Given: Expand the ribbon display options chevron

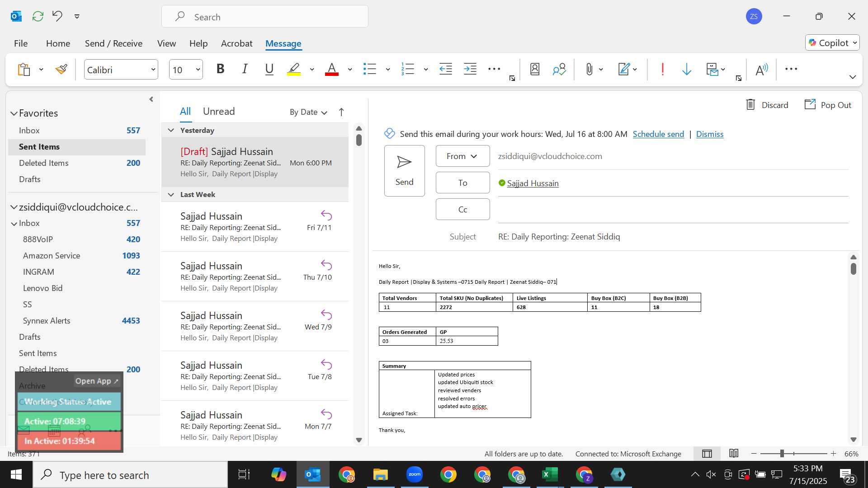Looking at the screenshot, I should point(853,77).
